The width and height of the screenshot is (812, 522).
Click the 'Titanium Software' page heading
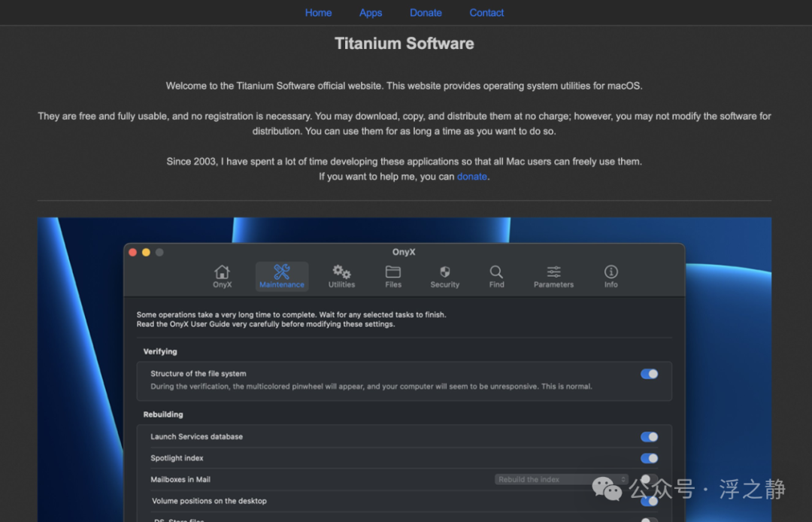[x=404, y=44]
